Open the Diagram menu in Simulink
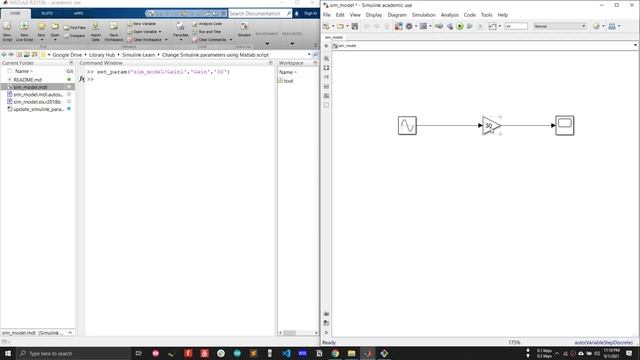640x360 pixels. click(397, 15)
